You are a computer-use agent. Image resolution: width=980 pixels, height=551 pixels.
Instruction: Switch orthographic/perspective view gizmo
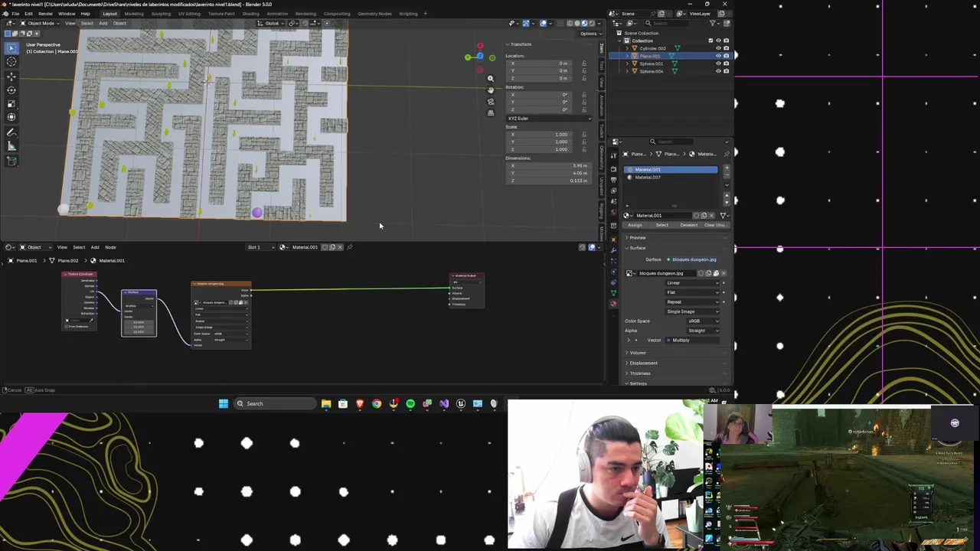point(491,112)
